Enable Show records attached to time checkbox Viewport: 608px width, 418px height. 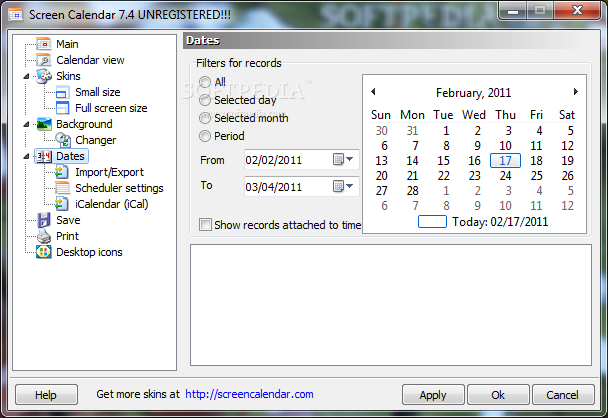pos(205,225)
